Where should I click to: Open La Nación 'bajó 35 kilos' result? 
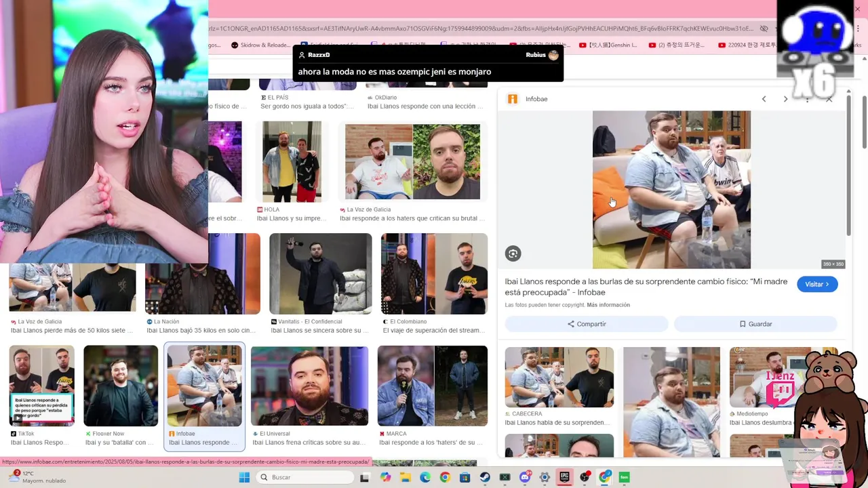202,274
